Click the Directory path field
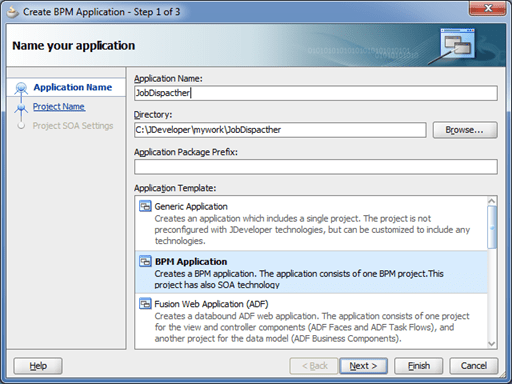Image resolution: width=513 pixels, height=386 pixels. click(280, 130)
